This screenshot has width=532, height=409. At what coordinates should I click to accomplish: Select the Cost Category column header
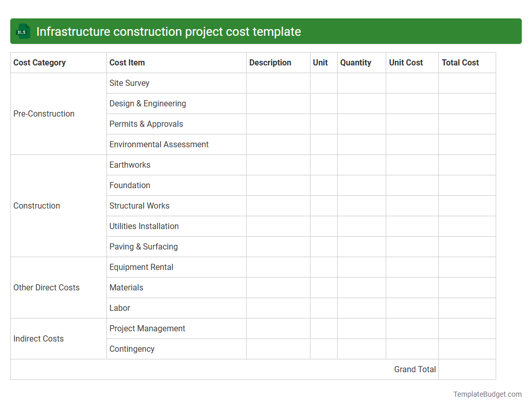click(x=39, y=62)
